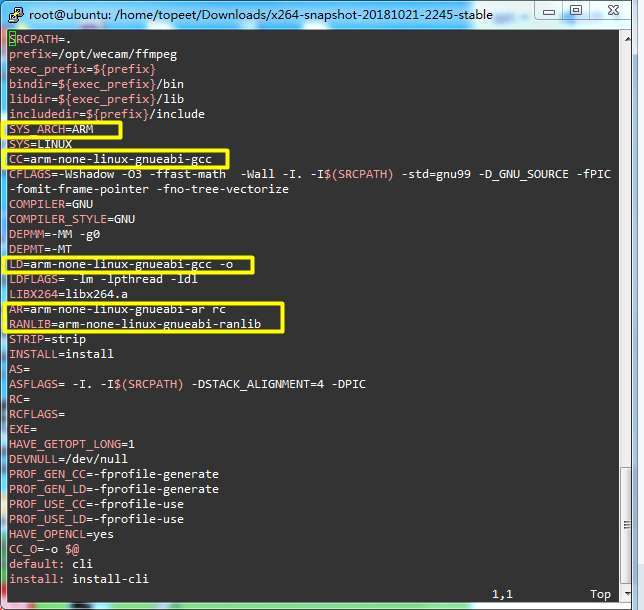Image resolution: width=644 pixels, height=610 pixels.
Task: Click the CC_O=-o $@ line
Action: (x=44, y=549)
